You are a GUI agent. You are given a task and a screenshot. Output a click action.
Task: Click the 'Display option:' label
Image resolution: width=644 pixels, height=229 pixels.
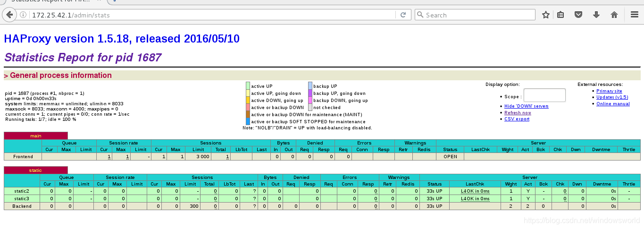point(502,85)
